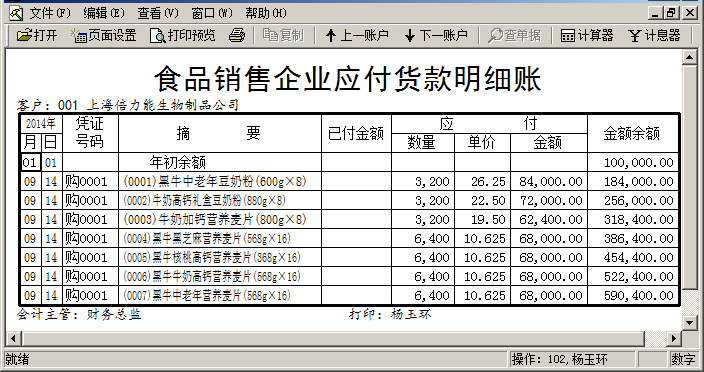Screen dimensions: 704x372
Task: Select the amount 84,000.00 cell
Action: pyautogui.click(x=549, y=181)
